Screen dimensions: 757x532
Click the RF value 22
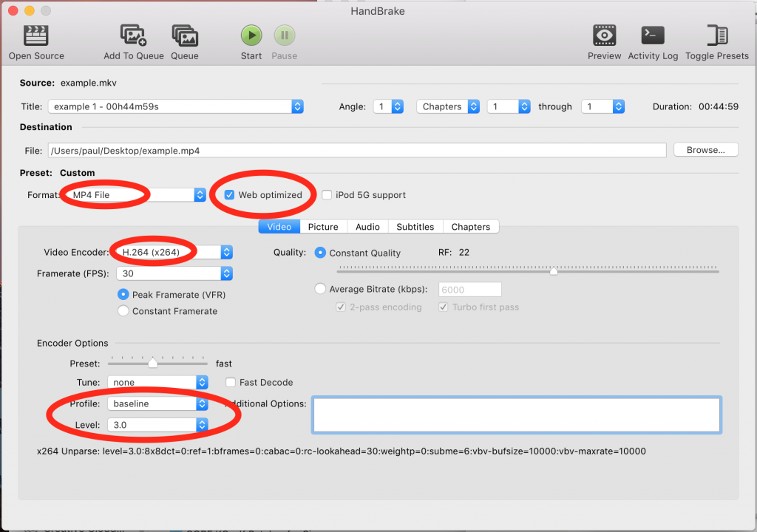pos(464,253)
